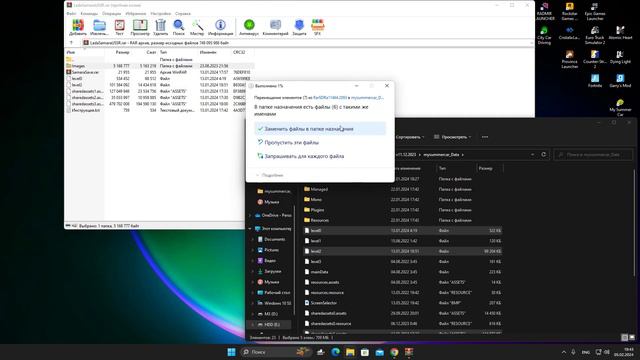Select the Images folder row in WinRAR
Viewport: 640px width, 360px height.
(159, 66)
